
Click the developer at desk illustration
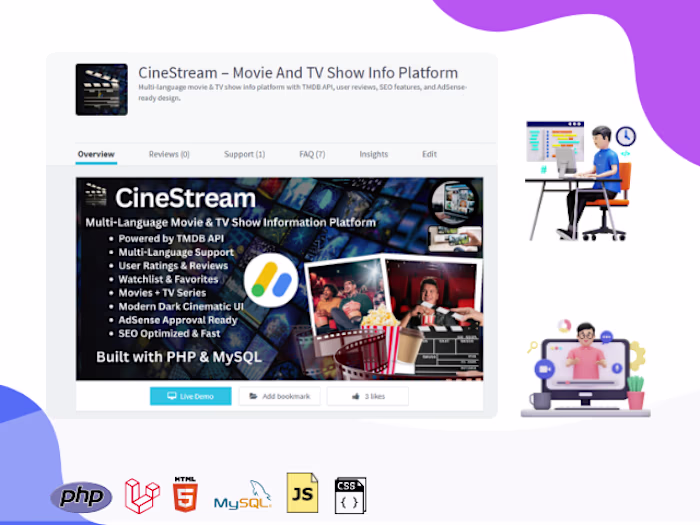(x=580, y=181)
